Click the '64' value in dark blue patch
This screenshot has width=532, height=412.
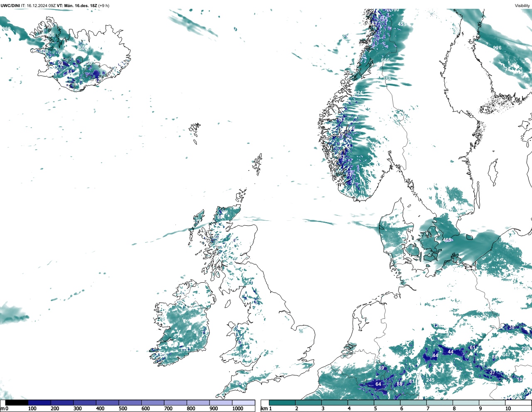(x=378, y=384)
